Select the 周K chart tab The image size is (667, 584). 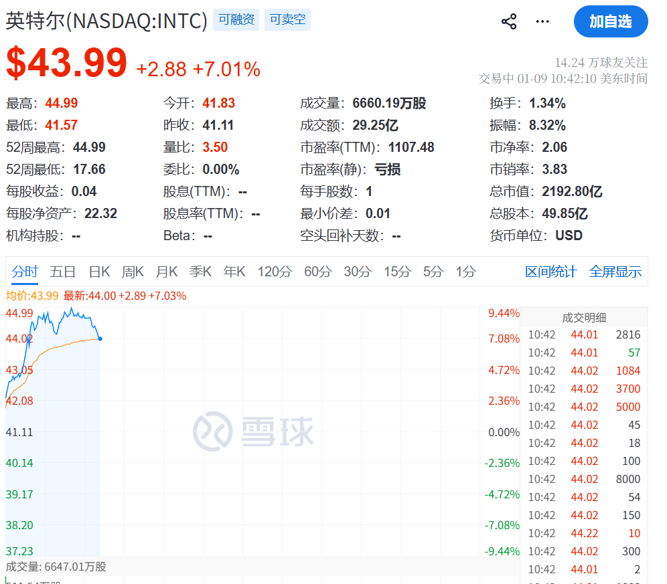coord(133,271)
